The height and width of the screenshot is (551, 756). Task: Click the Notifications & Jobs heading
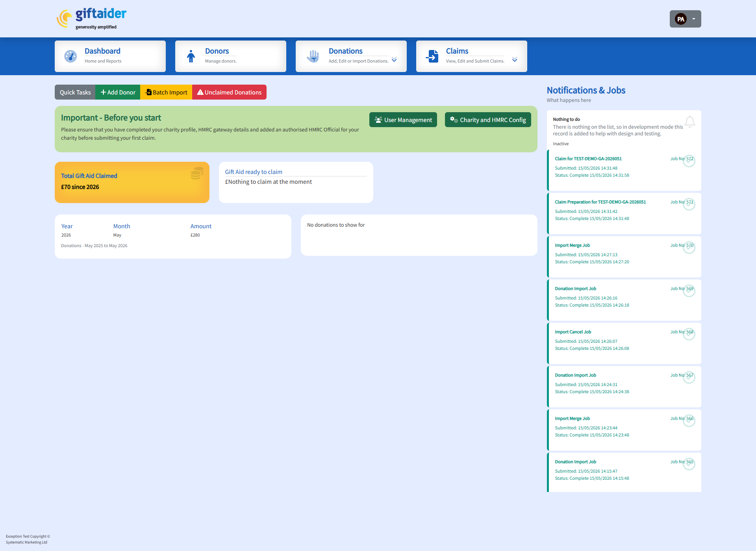[586, 90]
